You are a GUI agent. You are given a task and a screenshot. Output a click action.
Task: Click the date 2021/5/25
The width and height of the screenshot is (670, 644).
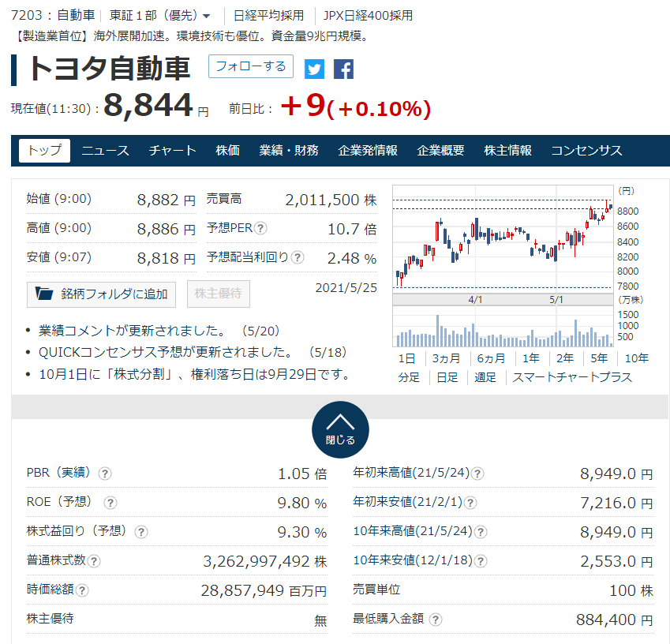click(x=346, y=288)
